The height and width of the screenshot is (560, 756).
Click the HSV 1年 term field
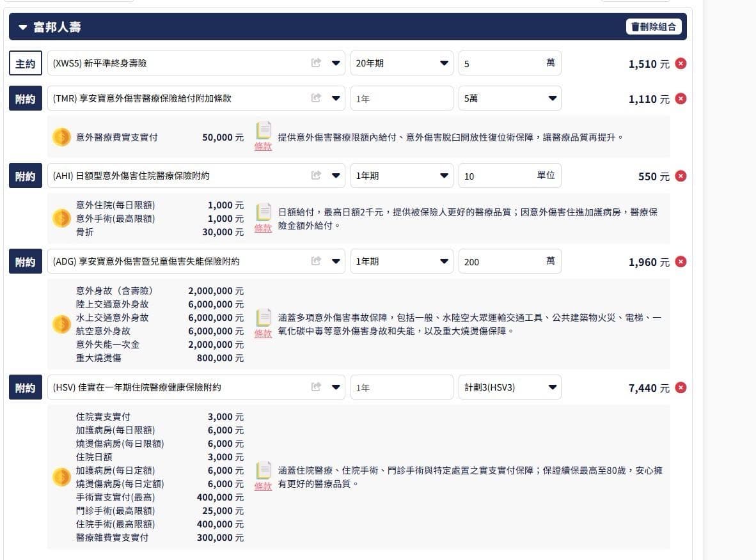click(x=402, y=387)
